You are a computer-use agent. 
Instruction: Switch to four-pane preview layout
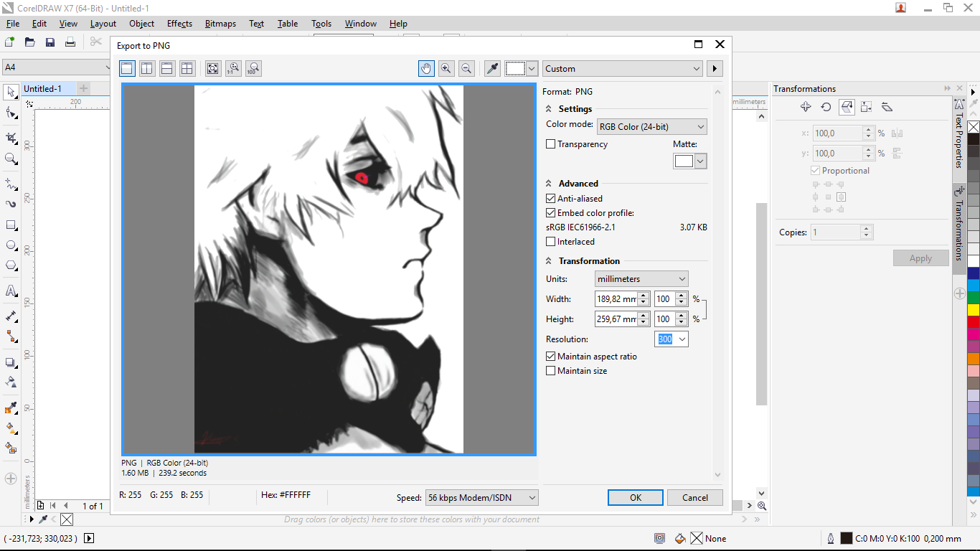point(187,68)
